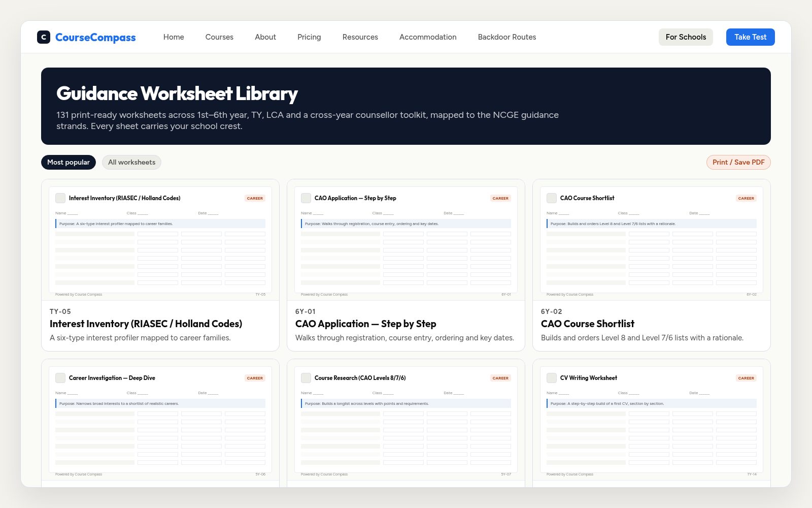Click the CAO Course Shortlist card title
This screenshot has width=812, height=508.
[x=588, y=324]
